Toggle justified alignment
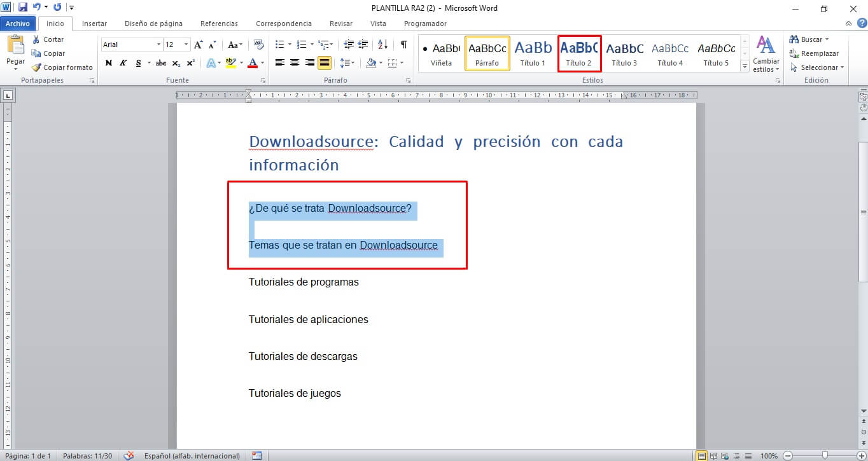Screen dimensions: 868x461 (x=325, y=63)
